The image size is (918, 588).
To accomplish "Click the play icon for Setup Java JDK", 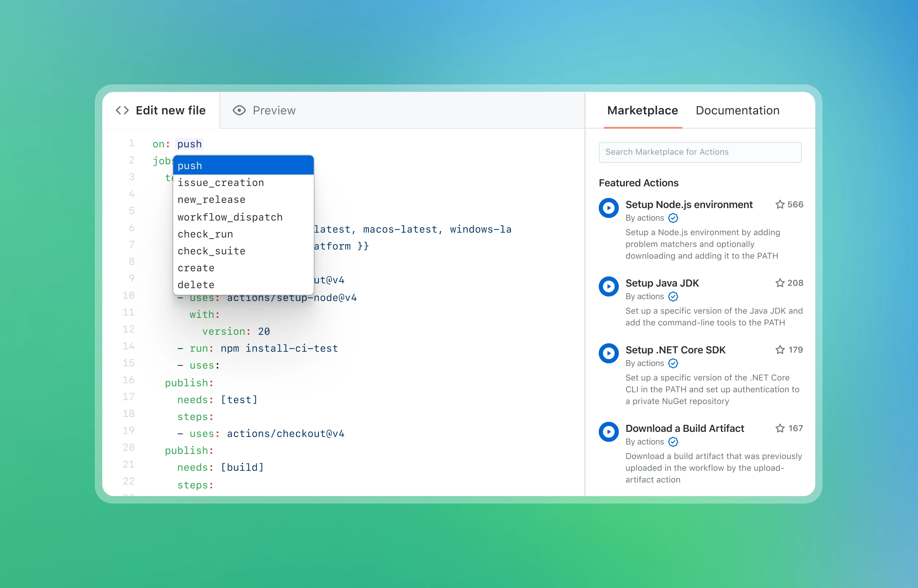I will 608,287.
